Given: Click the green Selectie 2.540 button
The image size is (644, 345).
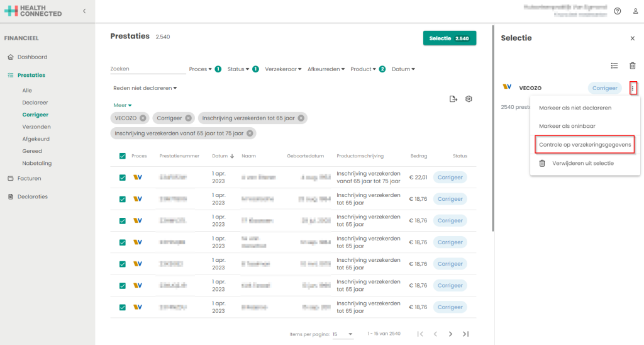Looking at the screenshot, I should coord(449,38).
